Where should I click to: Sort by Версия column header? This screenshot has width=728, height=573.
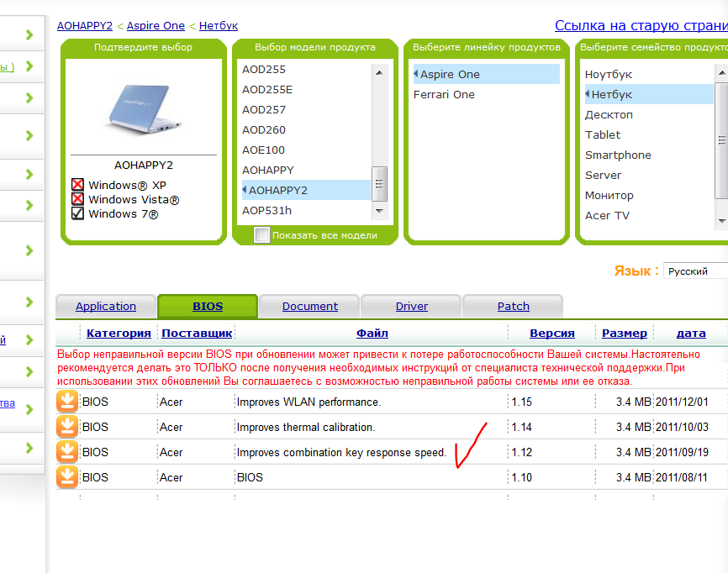(x=552, y=333)
